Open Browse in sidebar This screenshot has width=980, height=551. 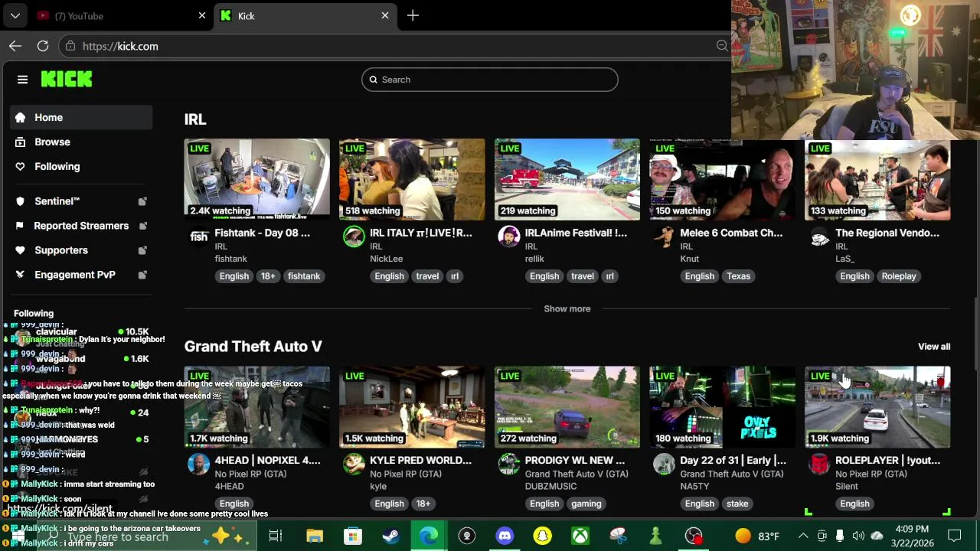(81, 142)
